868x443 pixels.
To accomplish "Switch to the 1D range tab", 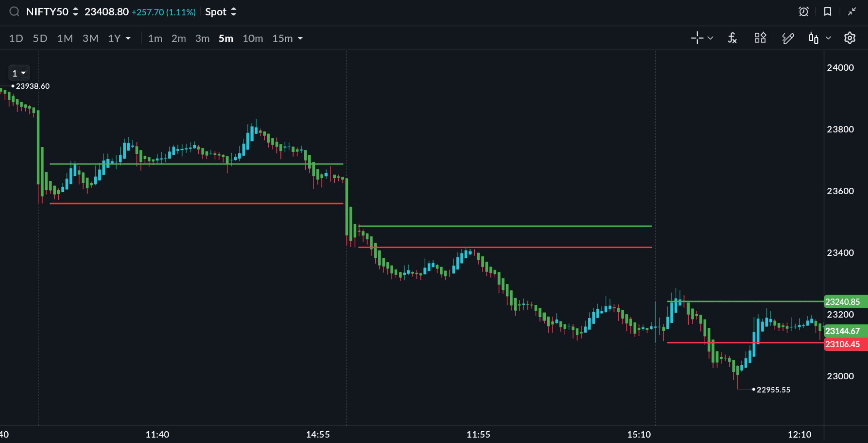I will pyautogui.click(x=16, y=39).
